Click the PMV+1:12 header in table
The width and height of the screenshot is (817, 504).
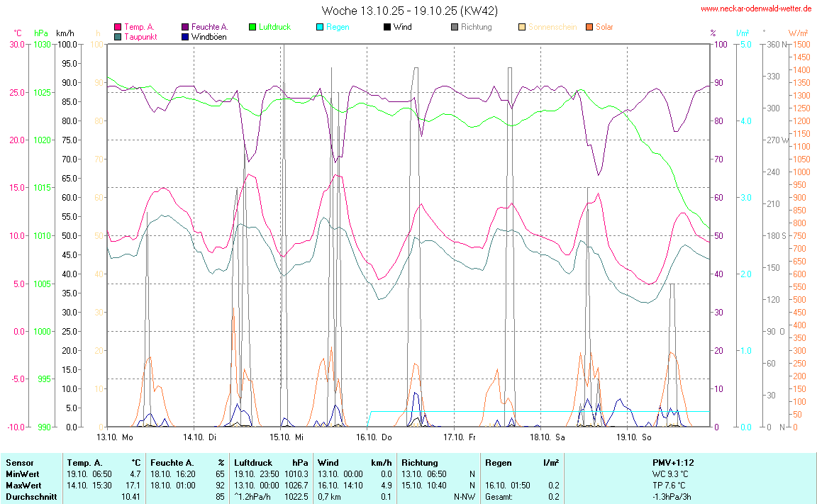click(x=673, y=463)
